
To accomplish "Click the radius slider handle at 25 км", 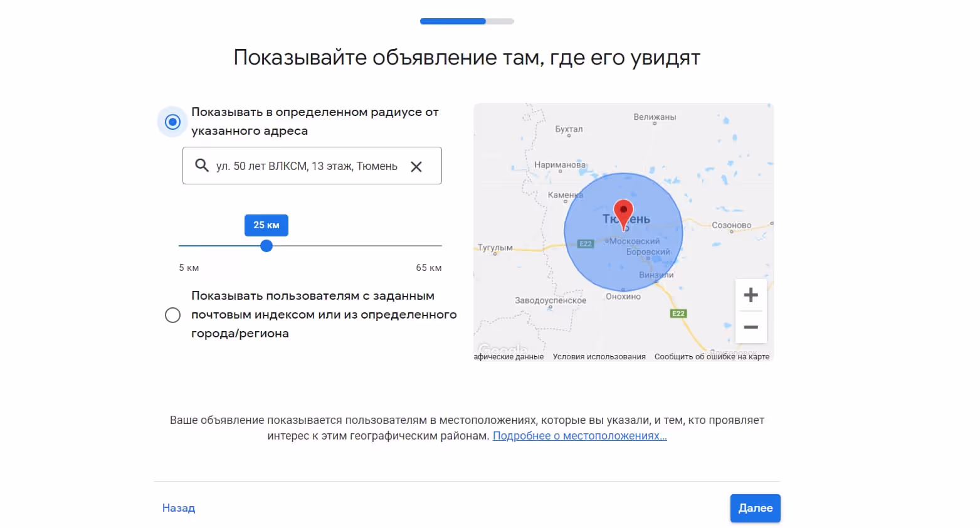I will (266, 246).
